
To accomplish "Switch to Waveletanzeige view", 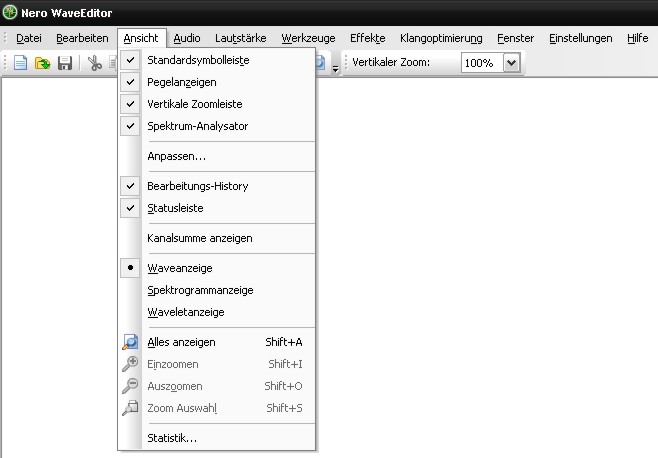I will point(217,312).
